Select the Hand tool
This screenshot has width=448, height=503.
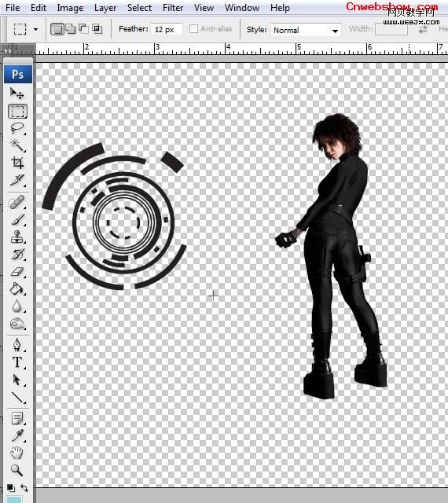[x=17, y=453]
